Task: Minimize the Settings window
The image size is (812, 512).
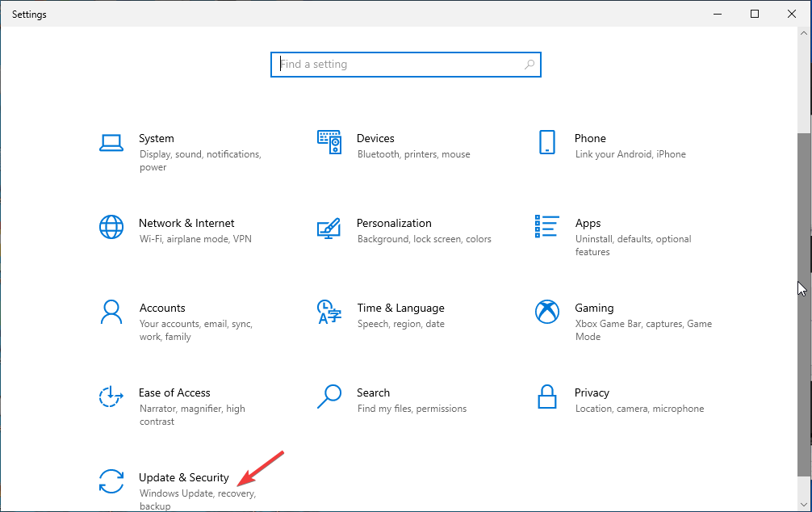Action: tap(718, 14)
